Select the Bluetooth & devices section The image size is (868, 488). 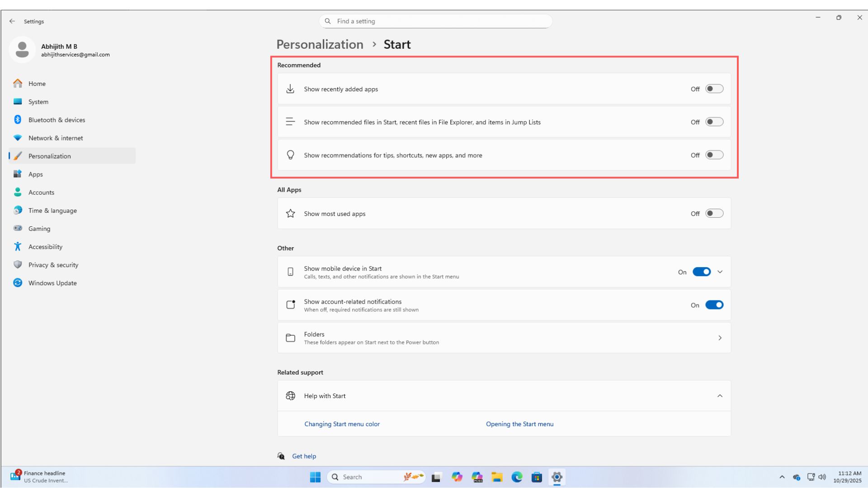57,120
